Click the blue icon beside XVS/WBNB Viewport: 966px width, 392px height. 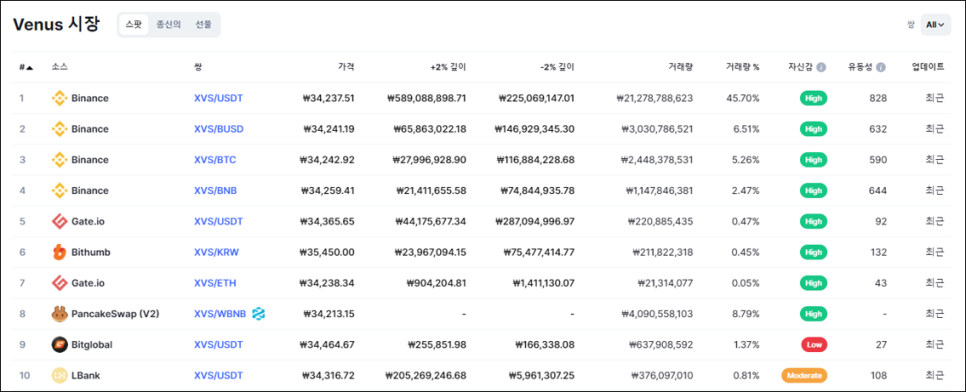click(x=259, y=314)
